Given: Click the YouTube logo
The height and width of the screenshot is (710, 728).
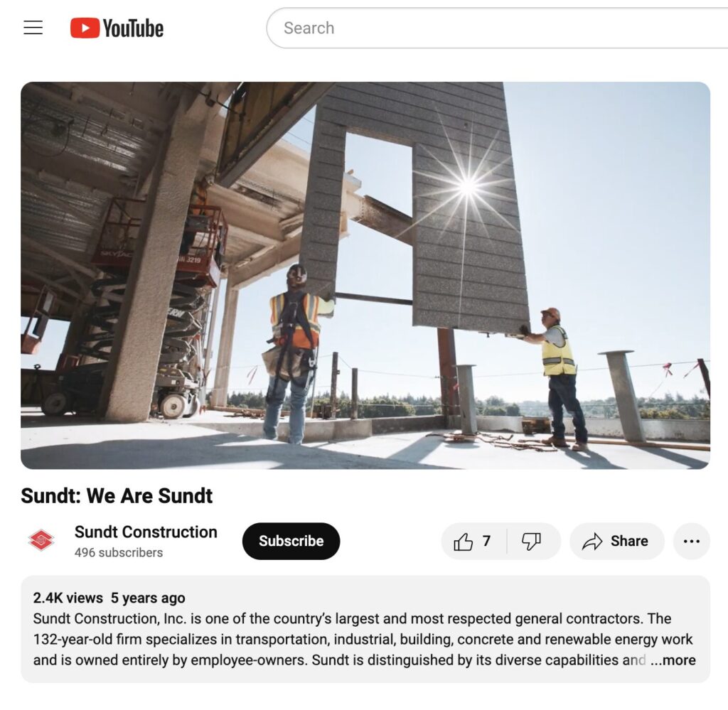Looking at the screenshot, I should click(117, 28).
